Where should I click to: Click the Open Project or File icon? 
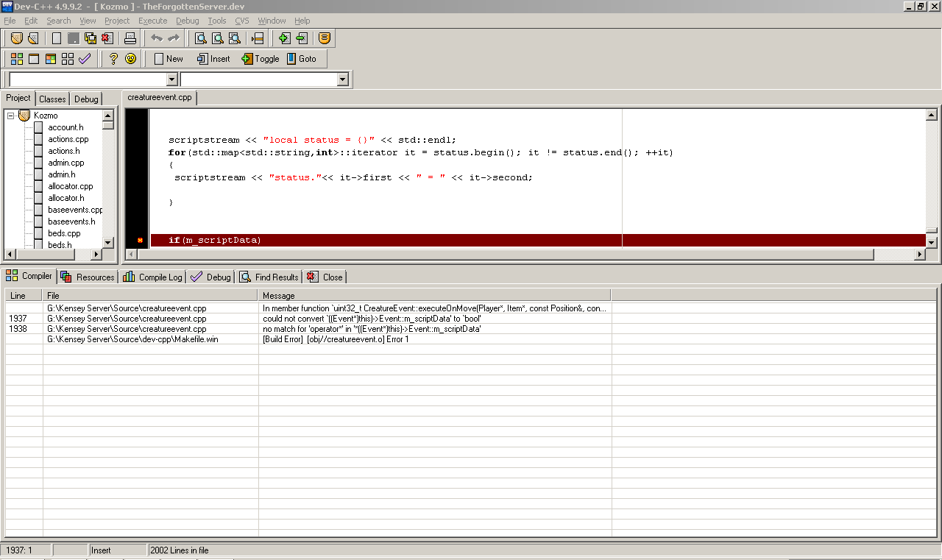coord(32,38)
